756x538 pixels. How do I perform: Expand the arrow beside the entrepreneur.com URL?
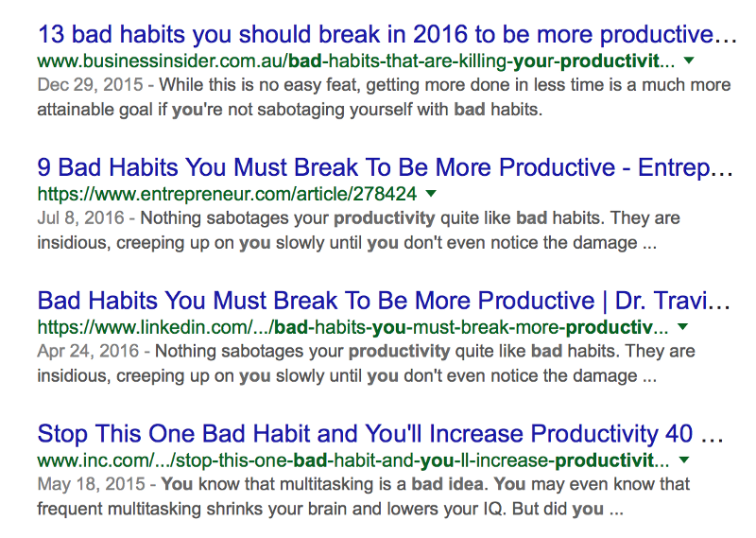431,194
